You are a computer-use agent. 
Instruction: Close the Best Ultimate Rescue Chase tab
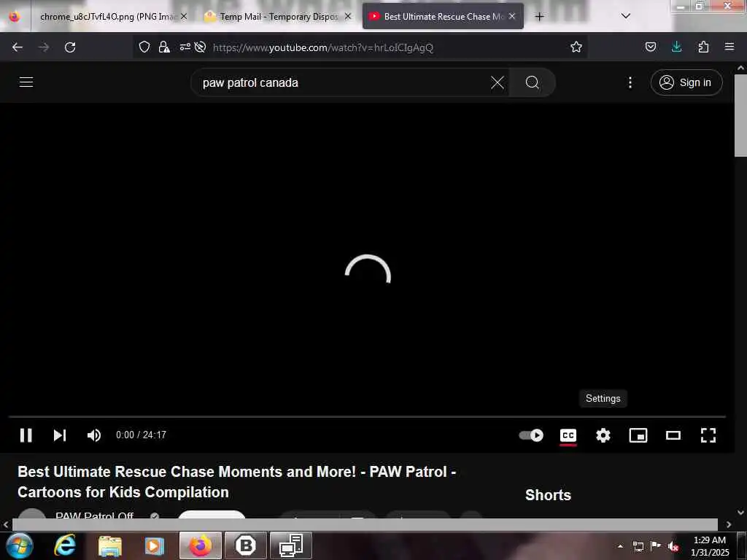pos(512,16)
